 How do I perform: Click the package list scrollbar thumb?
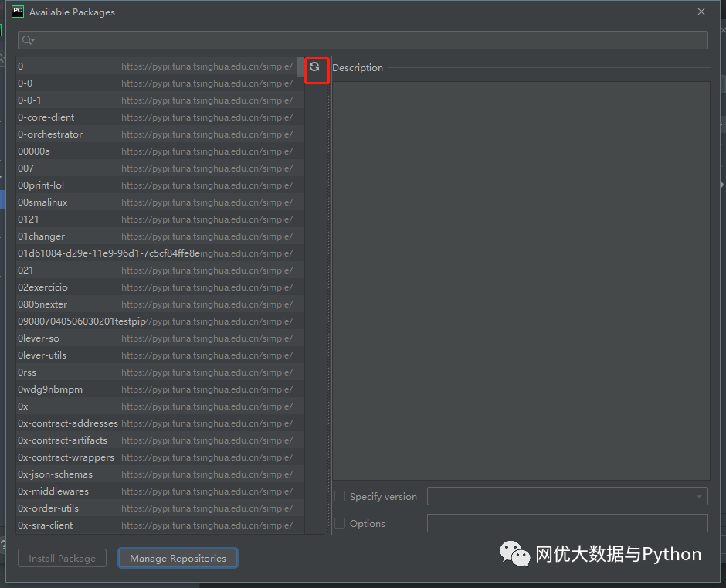pyautogui.click(x=300, y=67)
